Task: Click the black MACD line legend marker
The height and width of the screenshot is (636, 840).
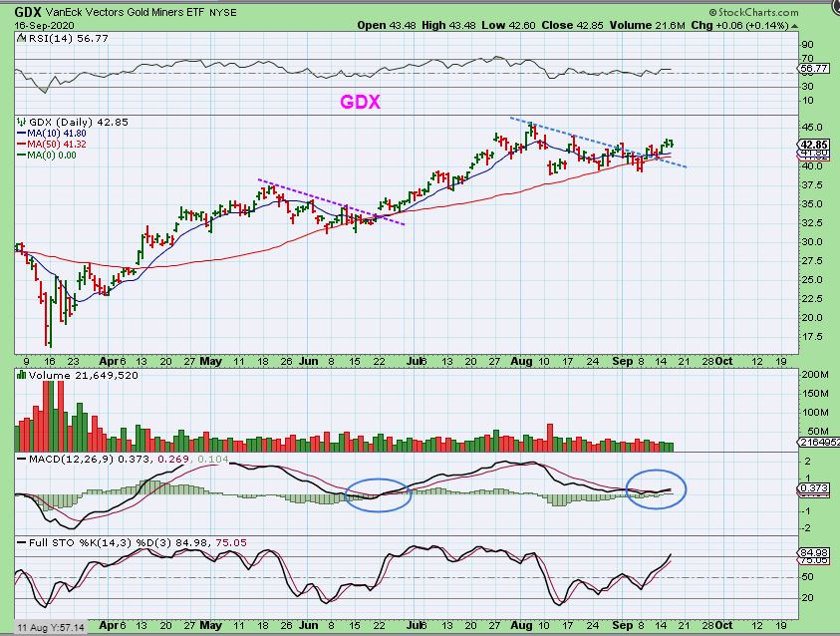Action: tap(22, 460)
